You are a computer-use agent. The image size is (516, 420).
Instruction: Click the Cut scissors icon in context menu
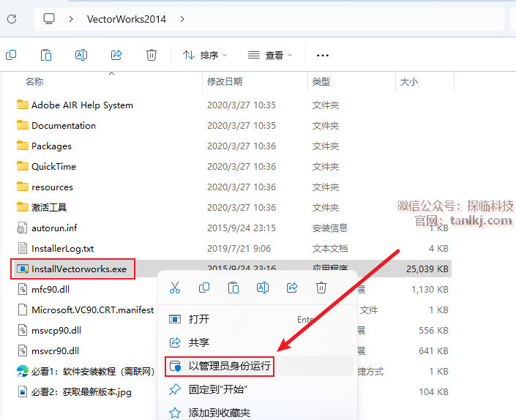click(x=175, y=288)
